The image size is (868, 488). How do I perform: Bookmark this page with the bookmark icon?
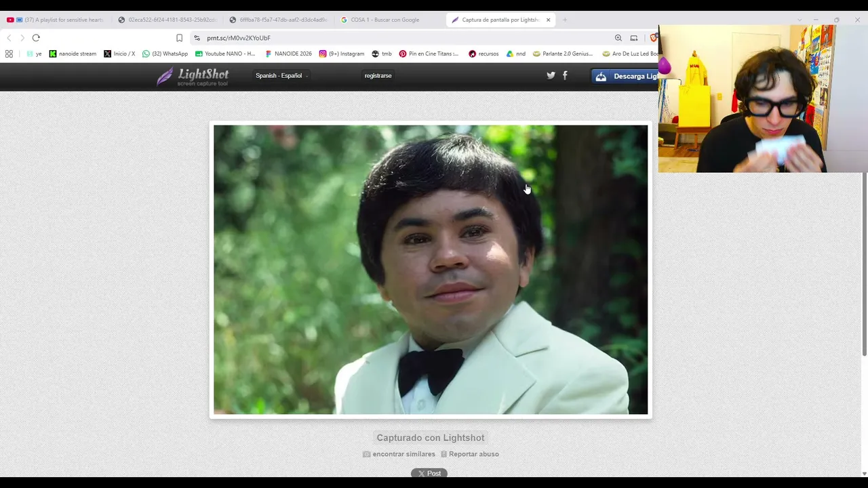tap(179, 38)
